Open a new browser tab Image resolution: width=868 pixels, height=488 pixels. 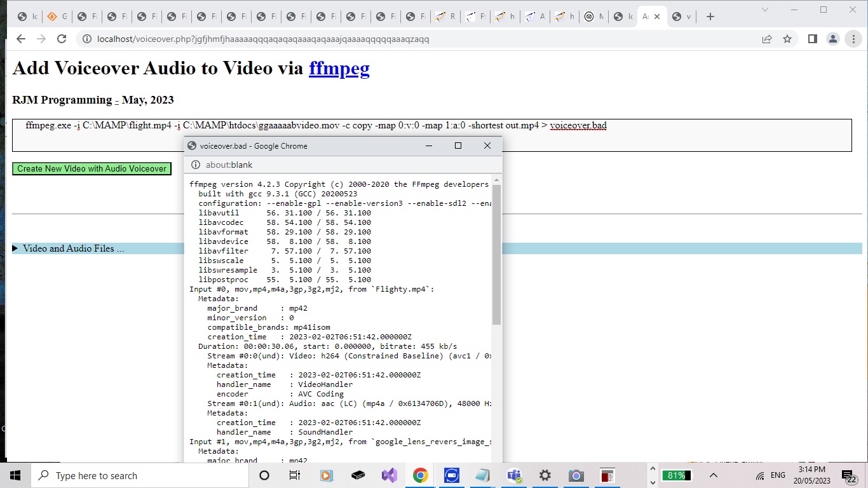click(710, 17)
